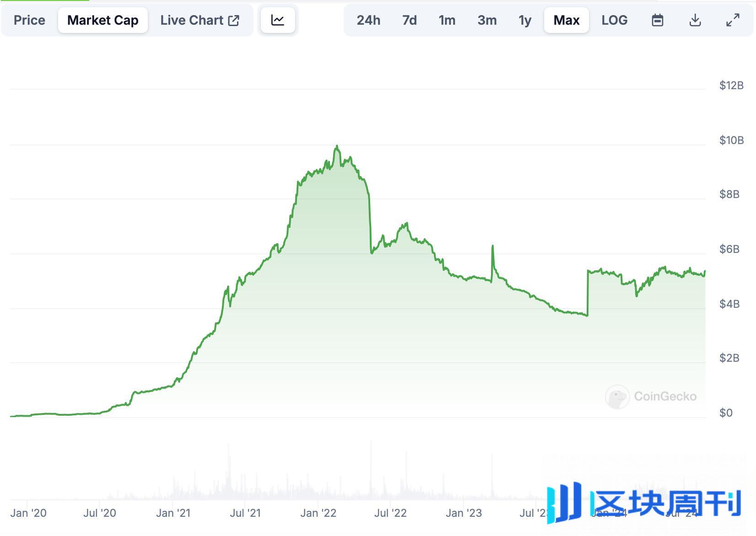
Task: Click the $8B axis label
Action: pos(729,194)
